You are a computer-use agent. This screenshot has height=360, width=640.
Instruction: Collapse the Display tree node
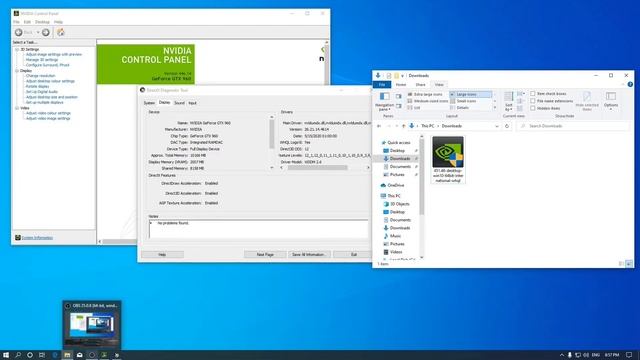click(x=17, y=71)
